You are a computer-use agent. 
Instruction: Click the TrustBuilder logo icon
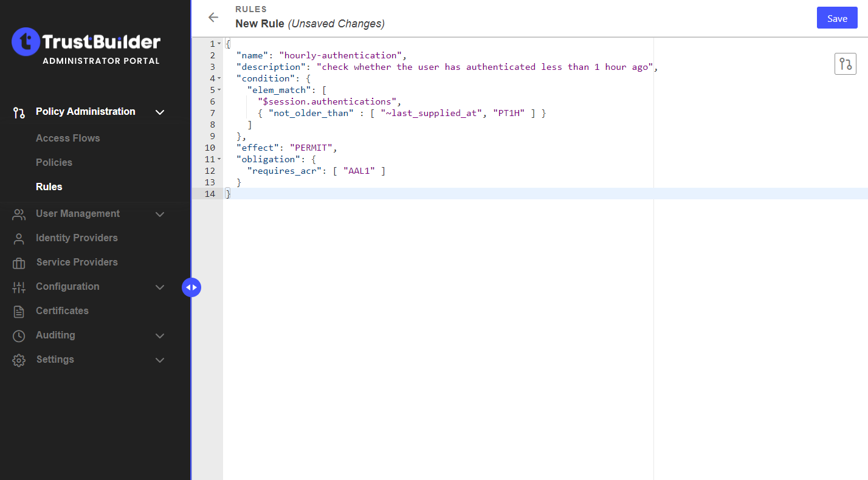click(x=26, y=42)
